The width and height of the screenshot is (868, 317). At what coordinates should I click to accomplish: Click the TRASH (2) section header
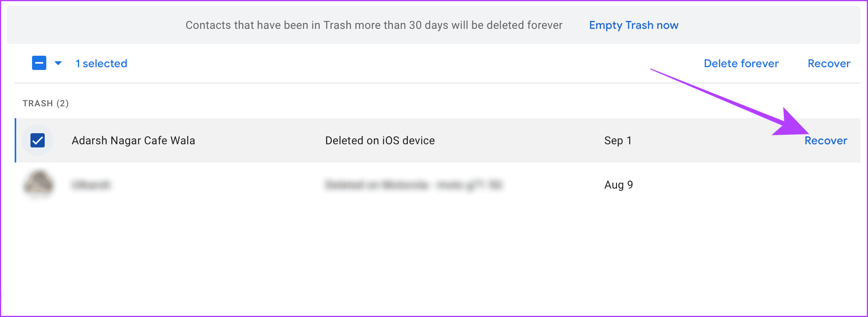(45, 103)
